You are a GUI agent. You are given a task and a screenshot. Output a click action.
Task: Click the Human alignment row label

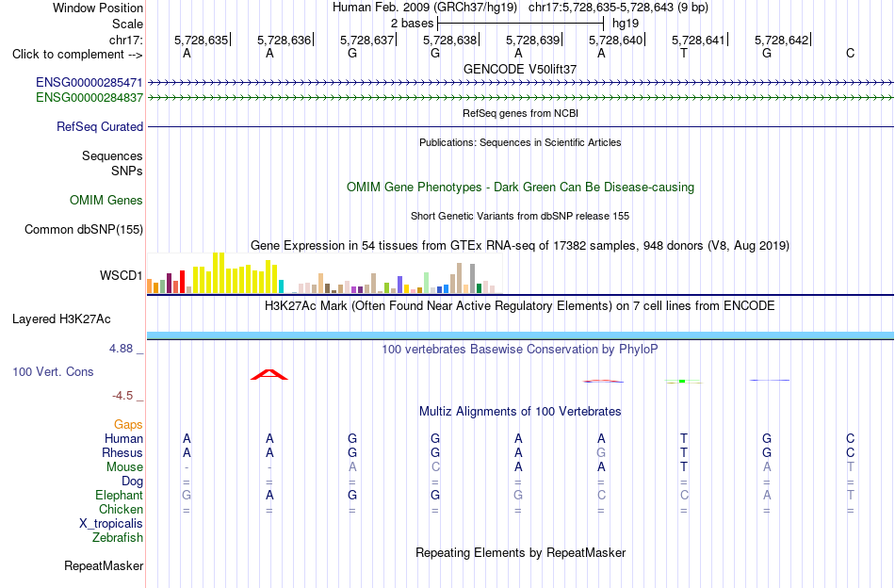(123, 438)
